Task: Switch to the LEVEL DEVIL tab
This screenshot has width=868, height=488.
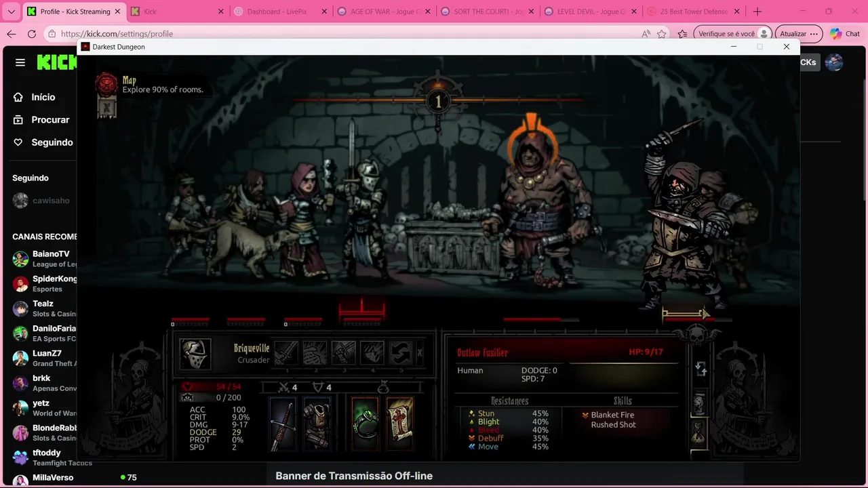Action: tap(590, 12)
